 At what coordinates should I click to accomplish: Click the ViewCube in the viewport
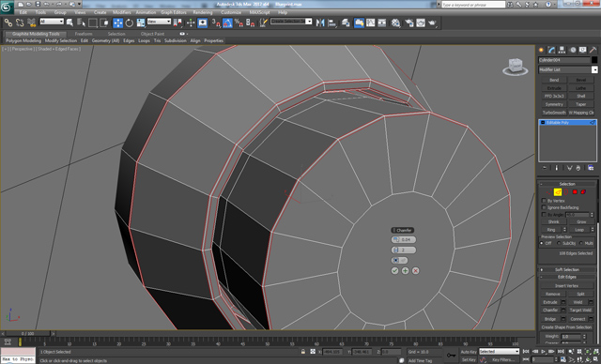coord(516,67)
